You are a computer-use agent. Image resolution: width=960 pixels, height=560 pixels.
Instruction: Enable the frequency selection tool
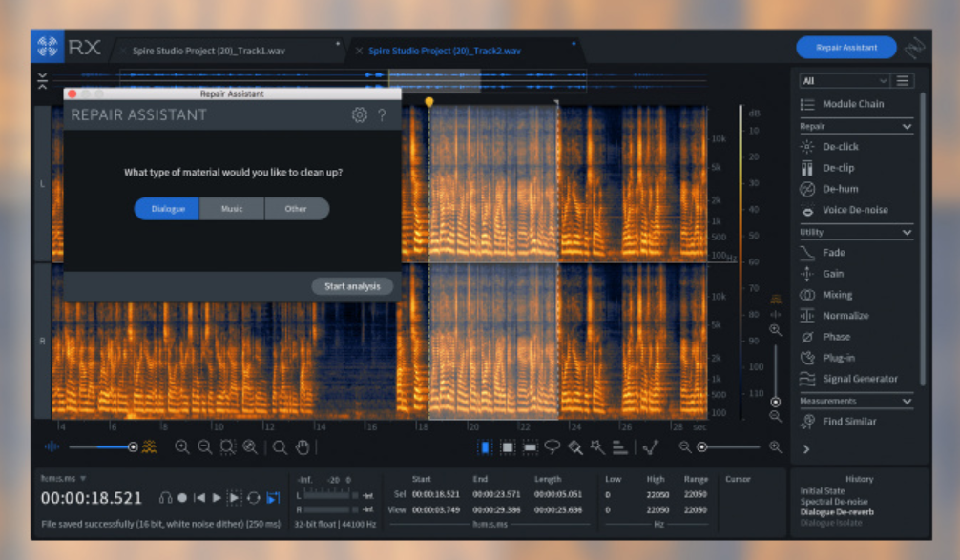point(530,447)
